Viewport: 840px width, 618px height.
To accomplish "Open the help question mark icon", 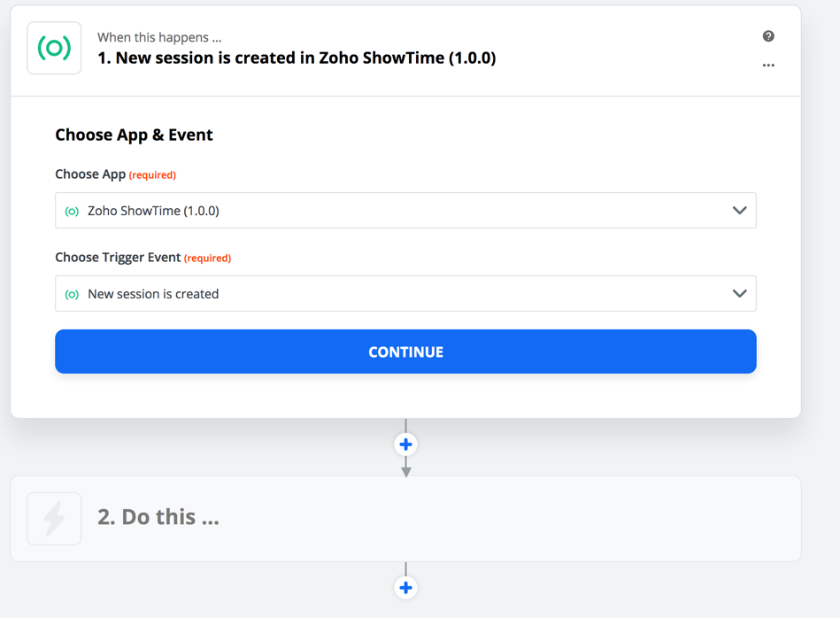I will pyautogui.click(x=768, y=36).
